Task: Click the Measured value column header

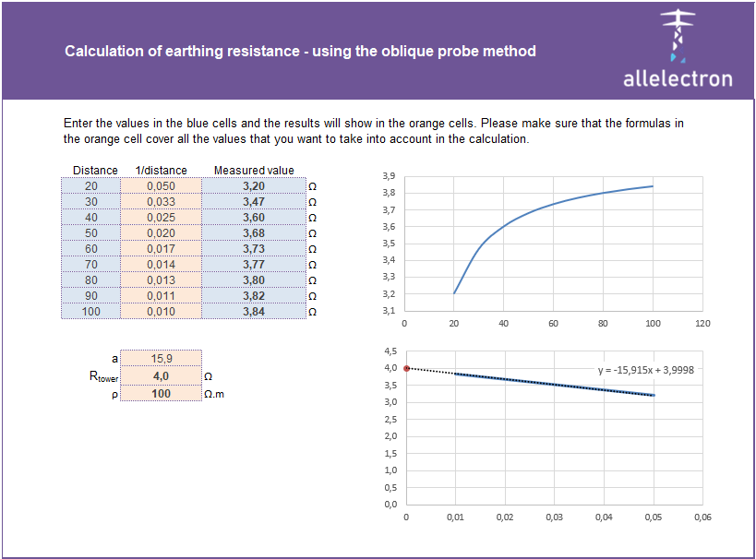Action: (254, 171)
